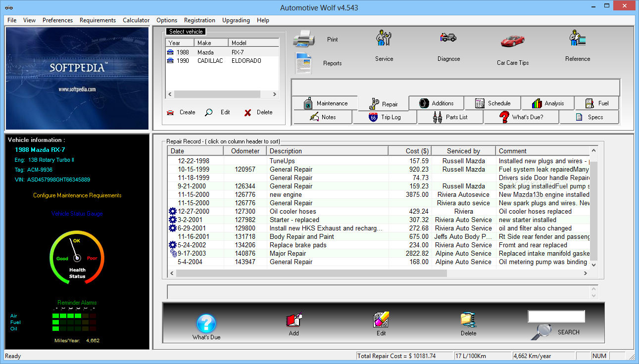
Task: Click the Edit repair record icon
Action: tap(381, 319)
